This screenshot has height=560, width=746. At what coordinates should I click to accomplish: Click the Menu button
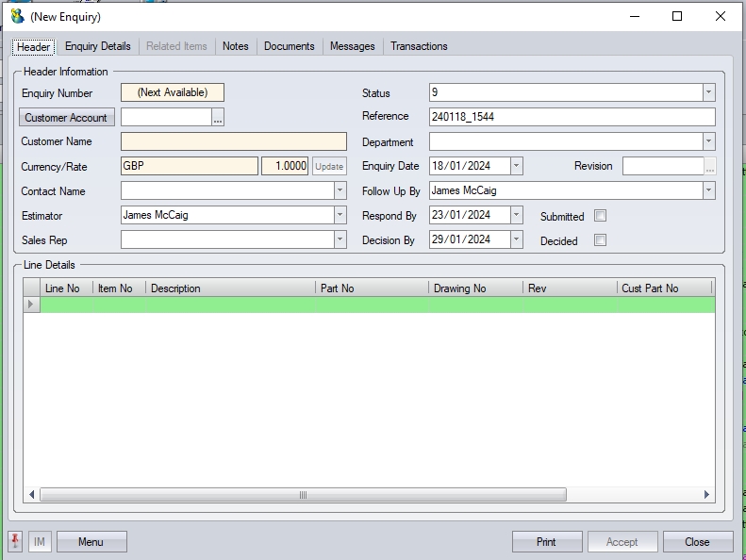click(91, 542)
